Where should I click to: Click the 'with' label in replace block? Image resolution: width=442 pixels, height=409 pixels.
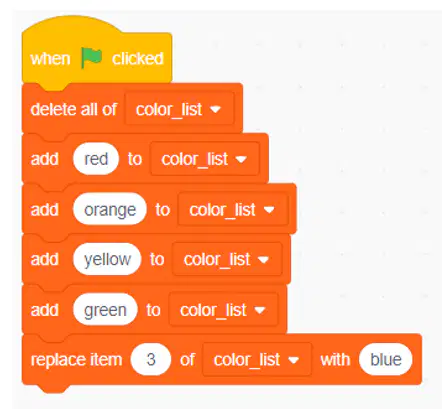pyautogui.click(x=335, y=360)
